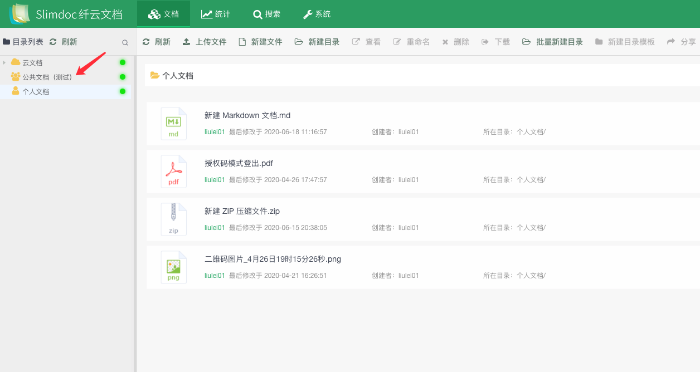The width and height of the screenshot is (700, 372).
Task: Click the Markdown file icon
Action: coord(174,124)
